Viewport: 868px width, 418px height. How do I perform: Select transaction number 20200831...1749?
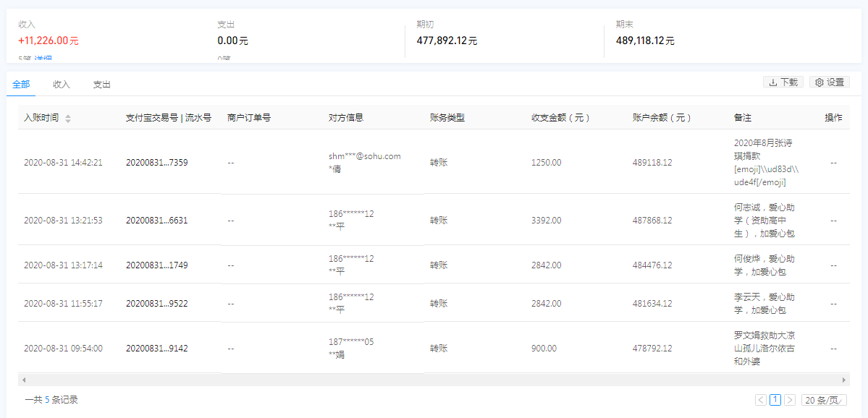(156, 265)
